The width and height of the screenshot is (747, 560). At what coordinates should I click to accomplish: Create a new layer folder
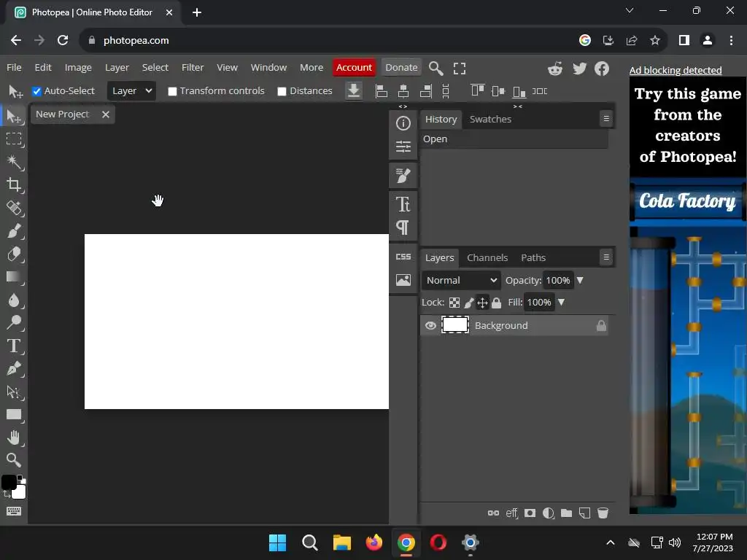pyautogui.click(x=566, y=513)
